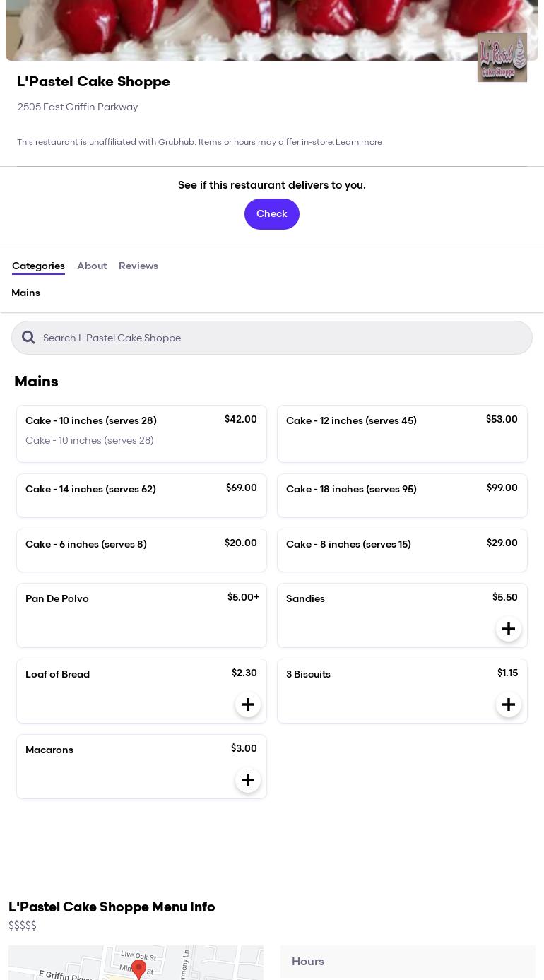
Task: Click plus icon on Loaf of Bread
Action: click(x=248, y=704)
